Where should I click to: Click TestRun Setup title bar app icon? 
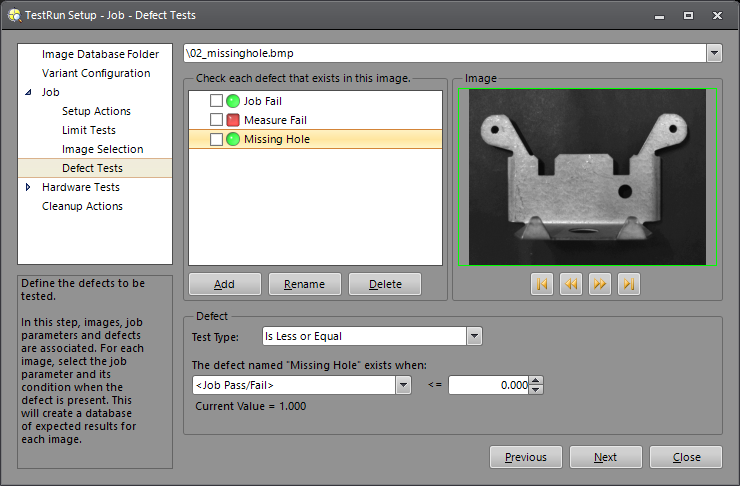click(14, 15)
